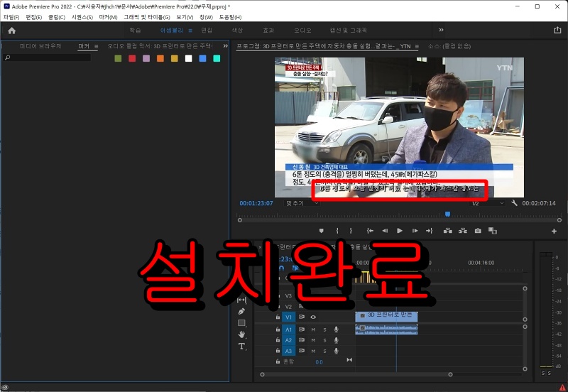Select the Pen tool
Viewport: 568px width, 392px height.
click(x=241, y=311)
